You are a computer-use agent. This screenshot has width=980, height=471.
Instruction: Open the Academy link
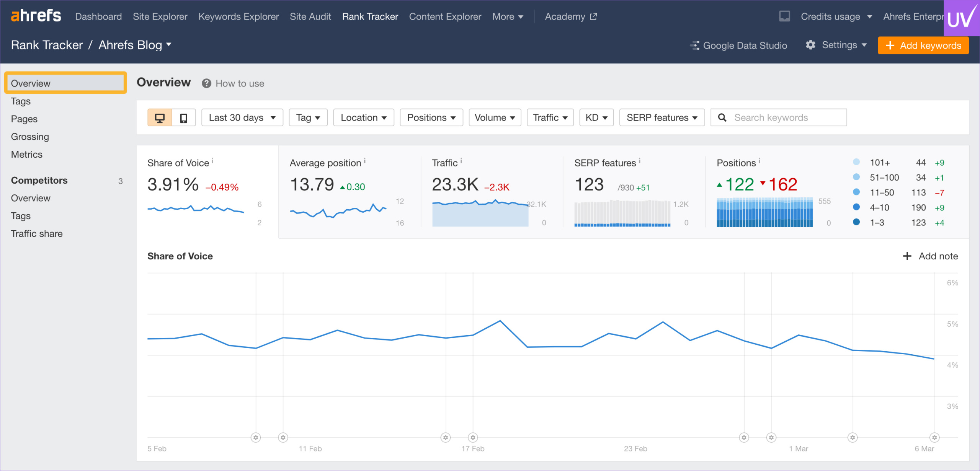point(571,16)
